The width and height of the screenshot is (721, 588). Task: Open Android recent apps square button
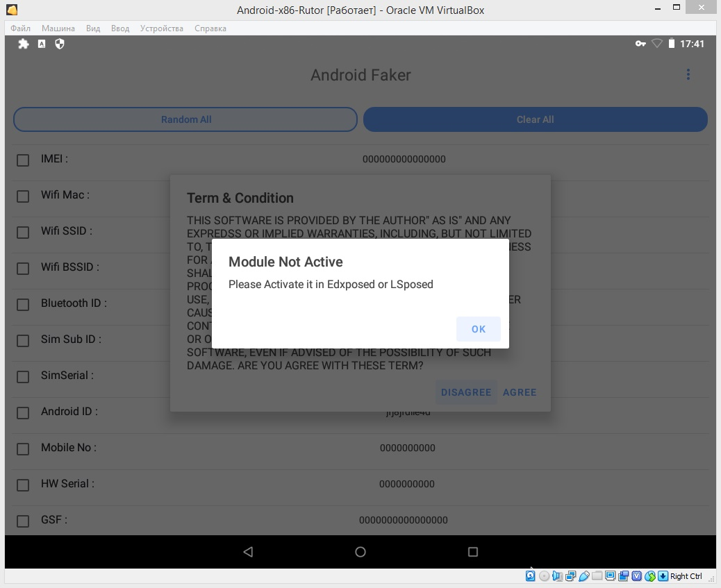(473, 552)
